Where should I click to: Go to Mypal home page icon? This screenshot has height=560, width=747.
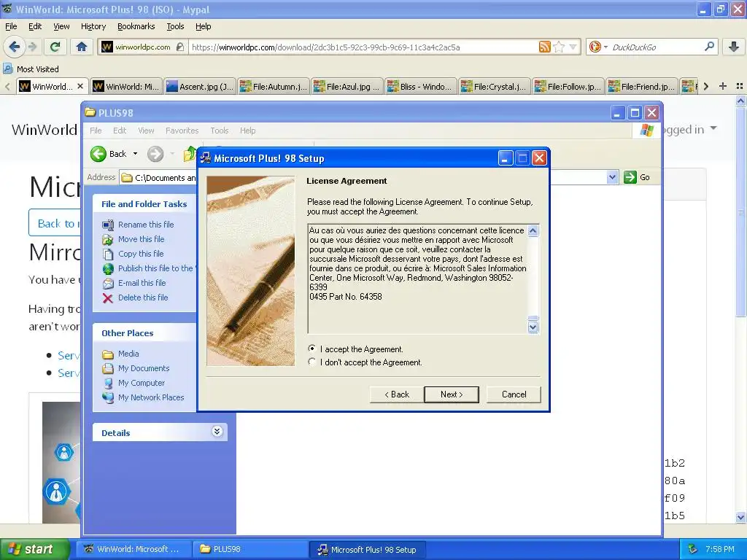click(x=82, y=47)
